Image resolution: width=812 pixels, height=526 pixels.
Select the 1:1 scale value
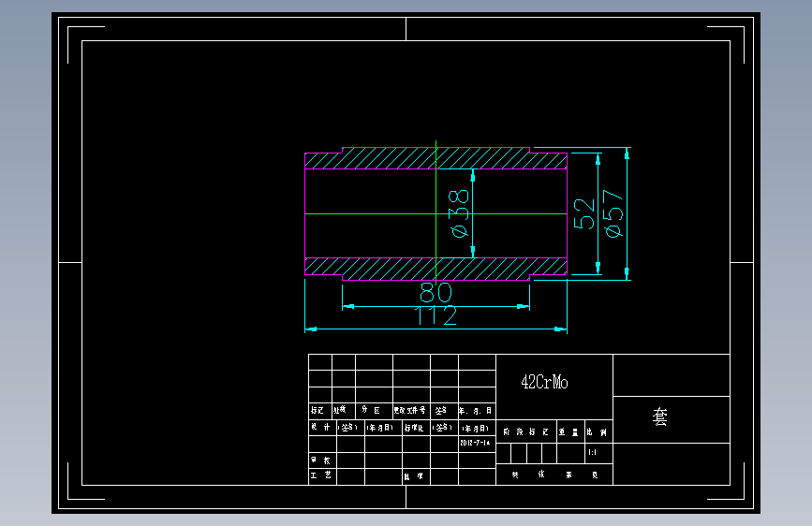coord(592,452)
